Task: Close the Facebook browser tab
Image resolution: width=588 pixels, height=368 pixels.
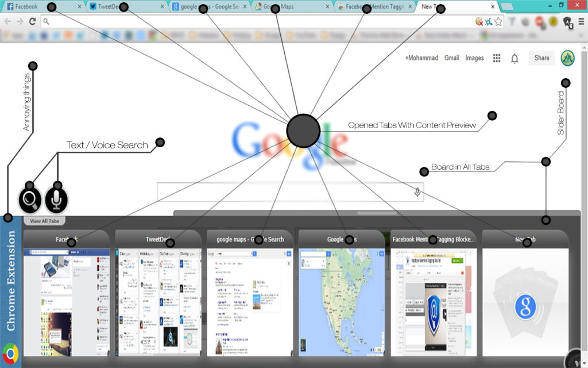Action: tap(79, 6)
